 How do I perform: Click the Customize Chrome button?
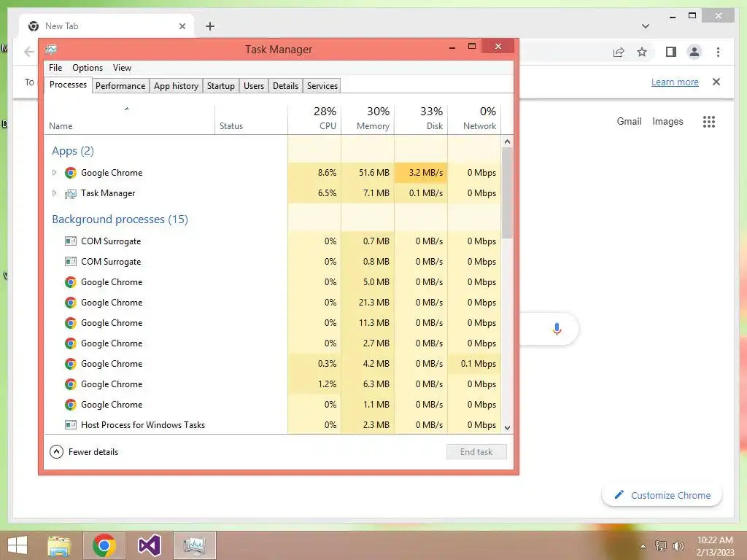[x=662, y=495]
